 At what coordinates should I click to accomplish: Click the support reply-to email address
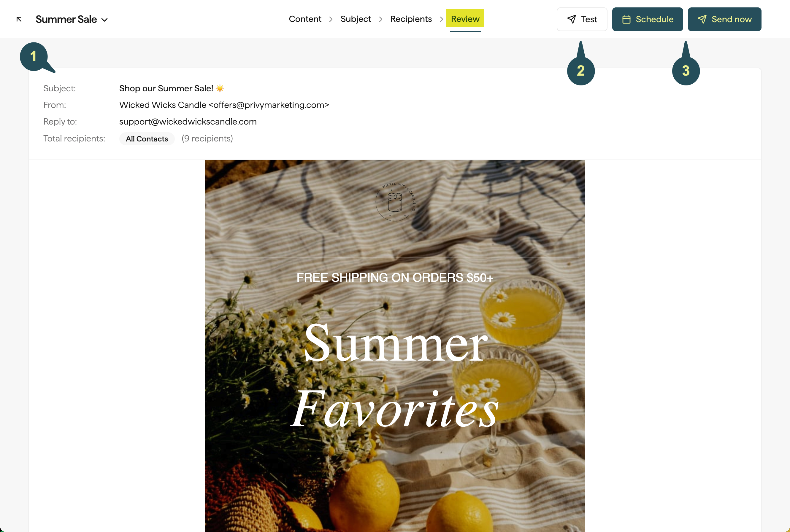click(188, 122)
